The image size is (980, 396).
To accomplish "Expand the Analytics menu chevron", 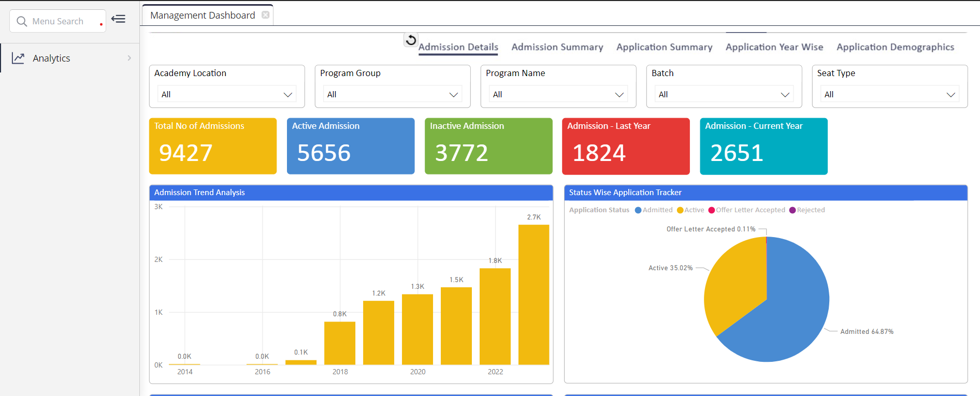I will coord(129,58).
